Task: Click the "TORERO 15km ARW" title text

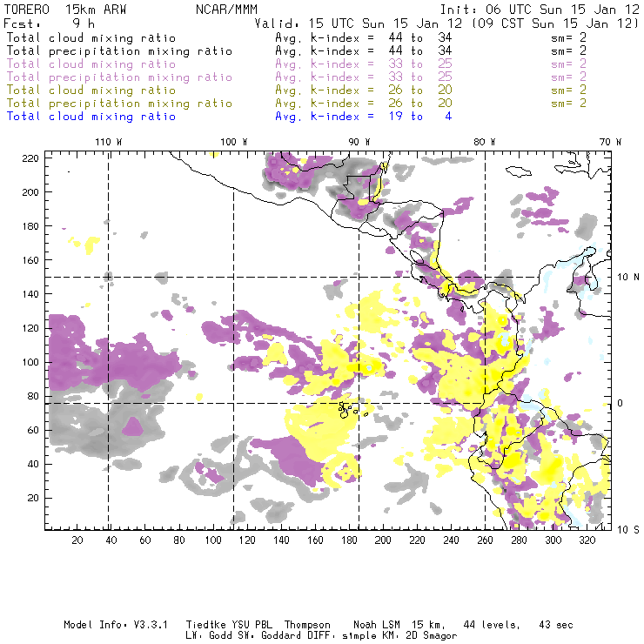Action: click(65, 10)
